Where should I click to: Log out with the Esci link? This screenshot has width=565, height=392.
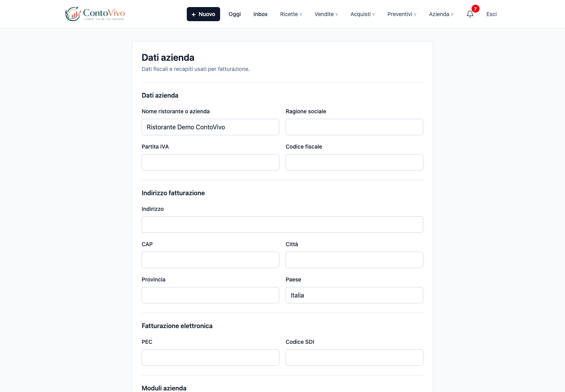(x=492, y=14)
